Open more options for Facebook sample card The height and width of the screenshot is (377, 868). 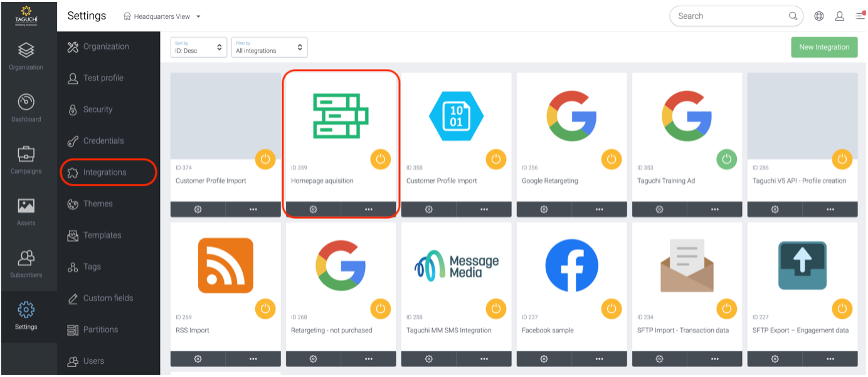pyautogui.click(x=600, y=359)
